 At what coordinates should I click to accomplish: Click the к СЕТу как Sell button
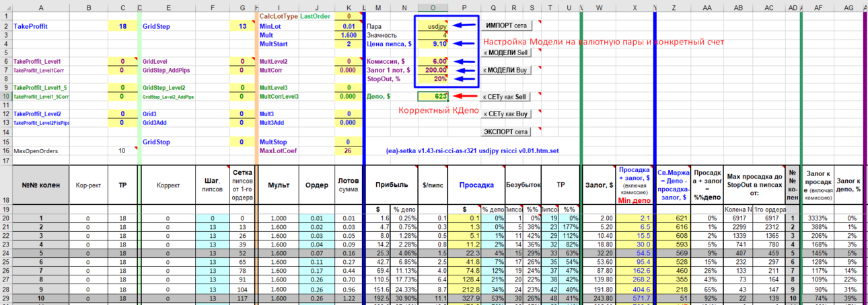(505, 97)
